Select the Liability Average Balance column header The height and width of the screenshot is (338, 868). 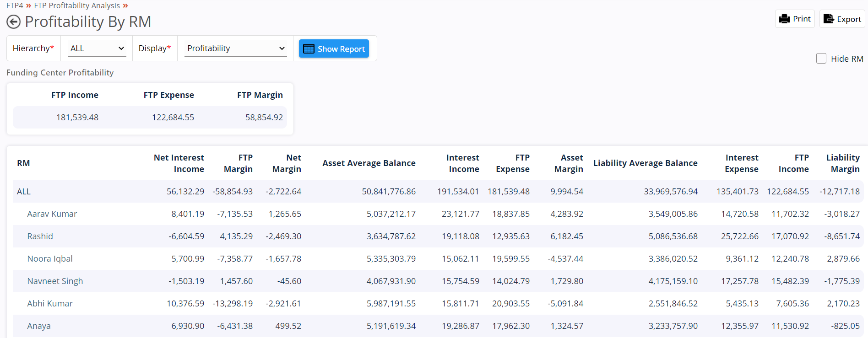coord(646,163)
